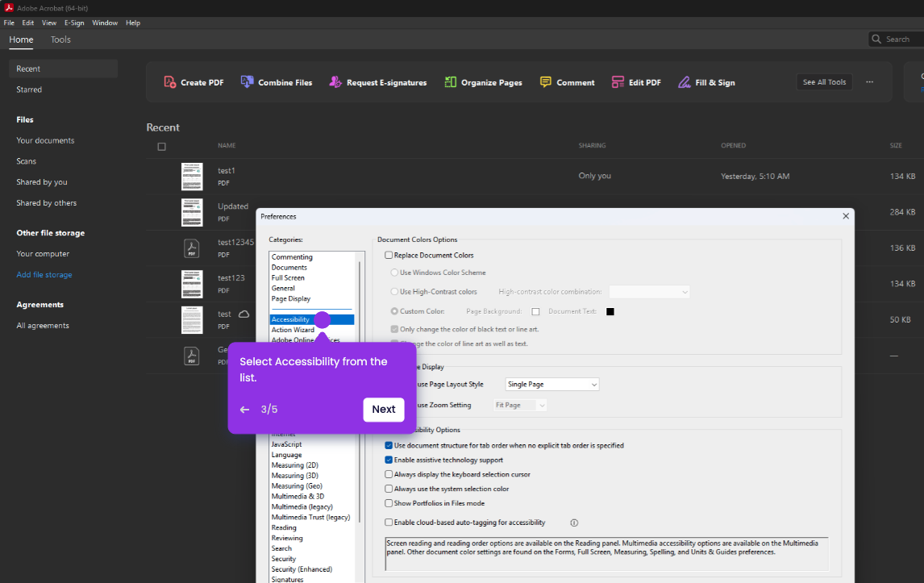Uncheck use document structure for tab order
The image size is (924, 583).
(389, 446)
